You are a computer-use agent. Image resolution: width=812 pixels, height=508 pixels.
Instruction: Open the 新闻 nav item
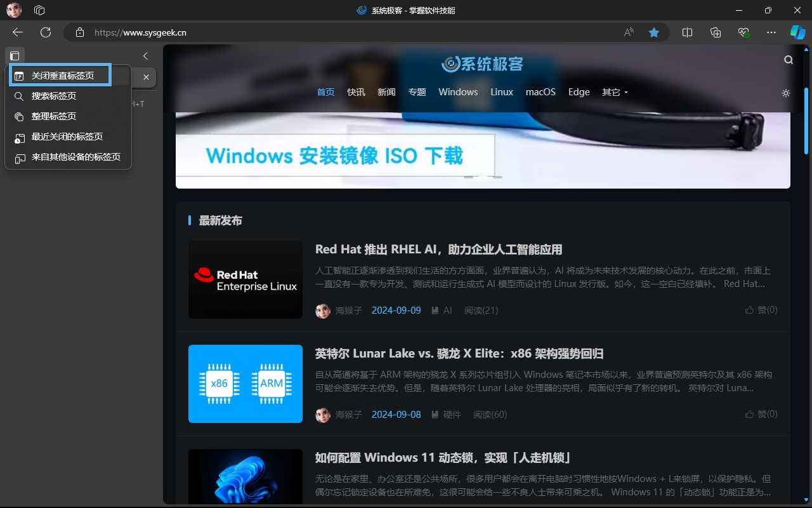386,92
